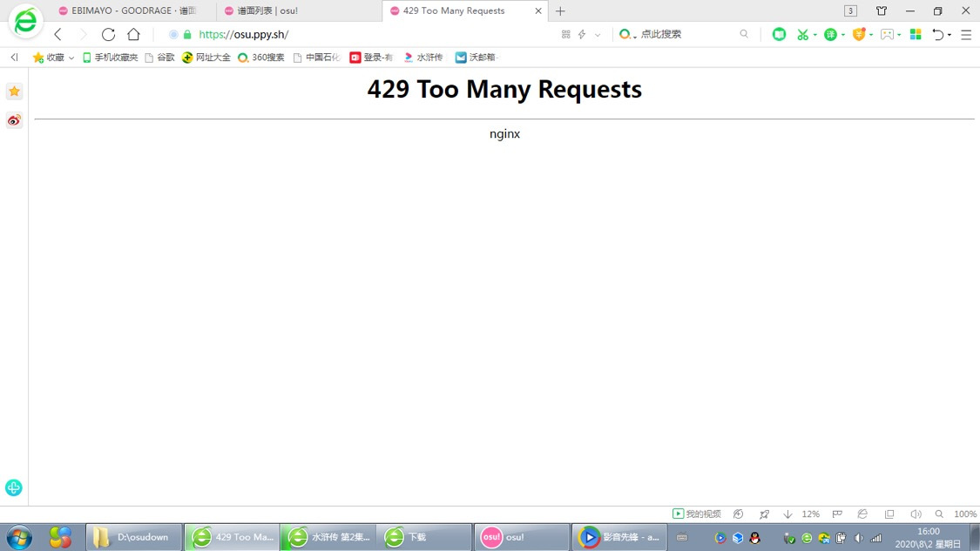
Task: Click the magnifier search icon
Action: pos(744,34)
